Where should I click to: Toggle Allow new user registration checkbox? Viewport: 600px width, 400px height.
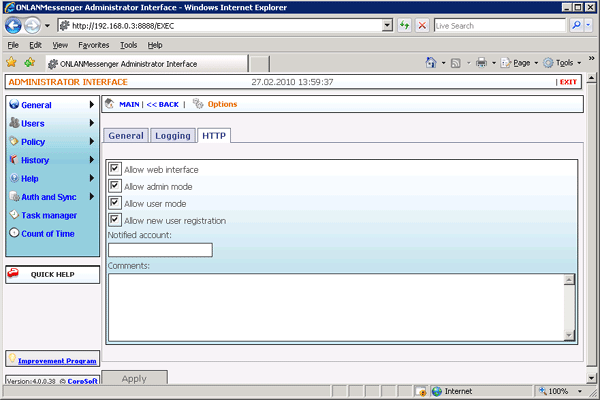coord(114,220)
